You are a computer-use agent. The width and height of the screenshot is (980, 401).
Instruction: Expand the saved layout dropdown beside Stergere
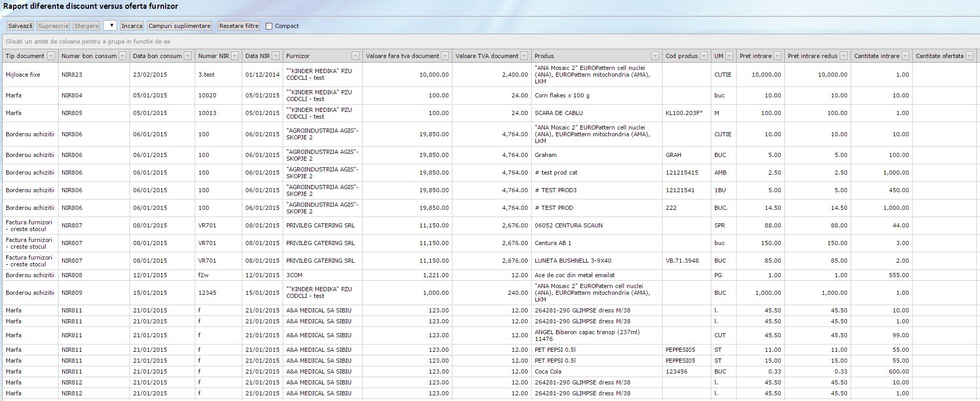[x=110, y=25]
